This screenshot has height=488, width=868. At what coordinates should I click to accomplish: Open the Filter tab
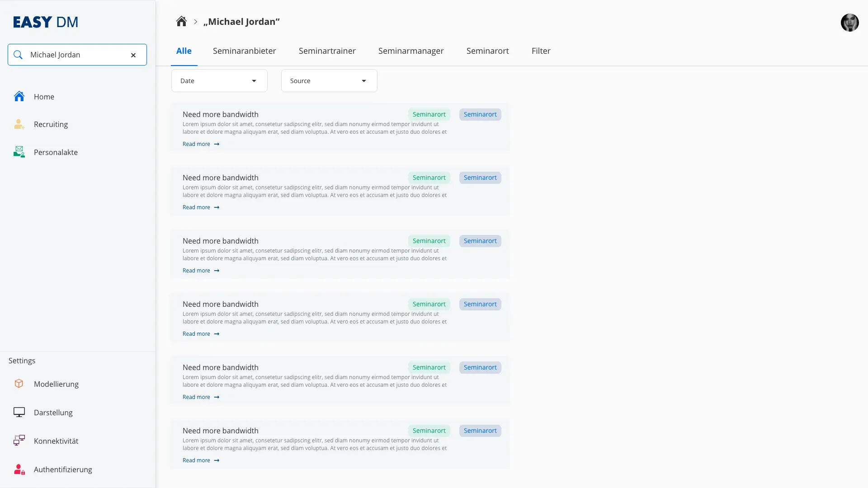tap(541, 51)
